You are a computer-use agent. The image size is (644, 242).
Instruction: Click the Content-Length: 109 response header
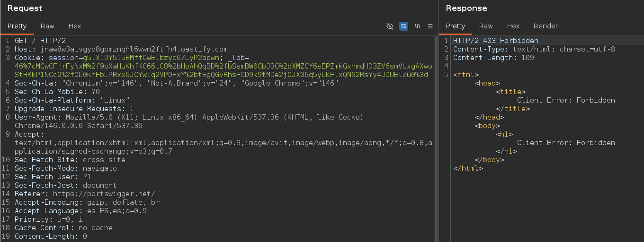[x=493, y=58]
